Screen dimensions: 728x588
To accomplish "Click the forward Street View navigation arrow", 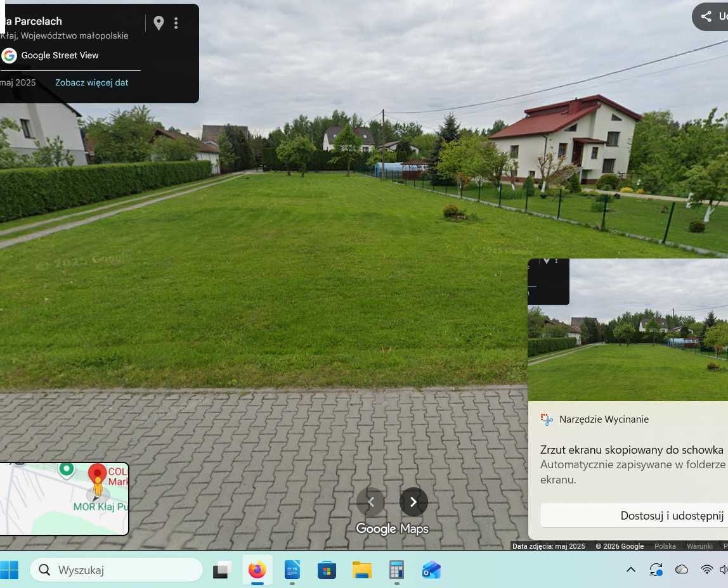I will pyautogui.click(x=413, y=501).
